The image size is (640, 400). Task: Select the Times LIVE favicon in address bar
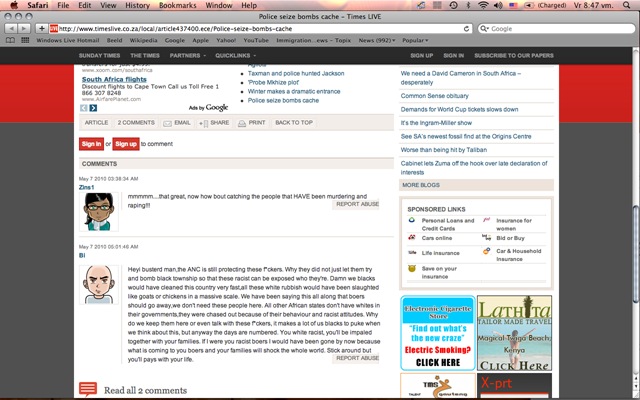point(53,29)
